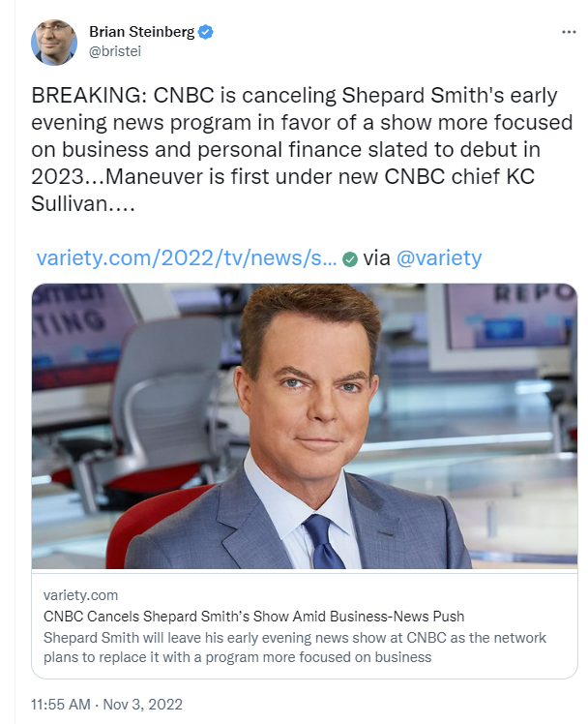Click the blue tie in the photo
The height and width of the screenshot is (724, 588).
(x=322, y=541)
